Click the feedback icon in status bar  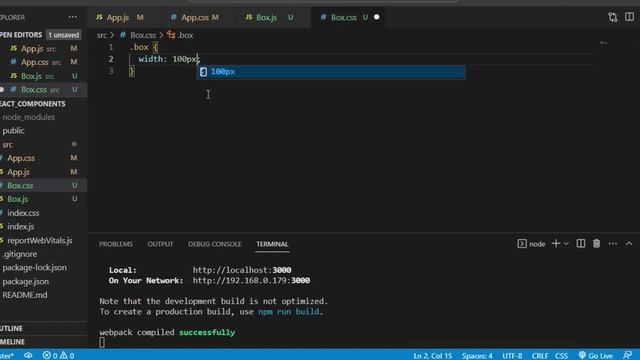(x=627, y=356)
